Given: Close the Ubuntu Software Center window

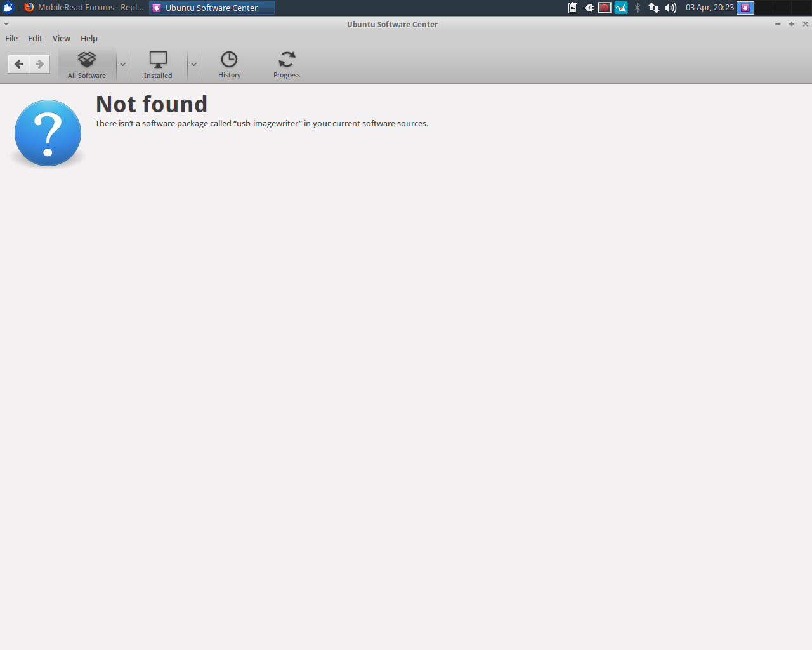Looking at the screenshot, I should pyautogui.click(x=806, y=24).
